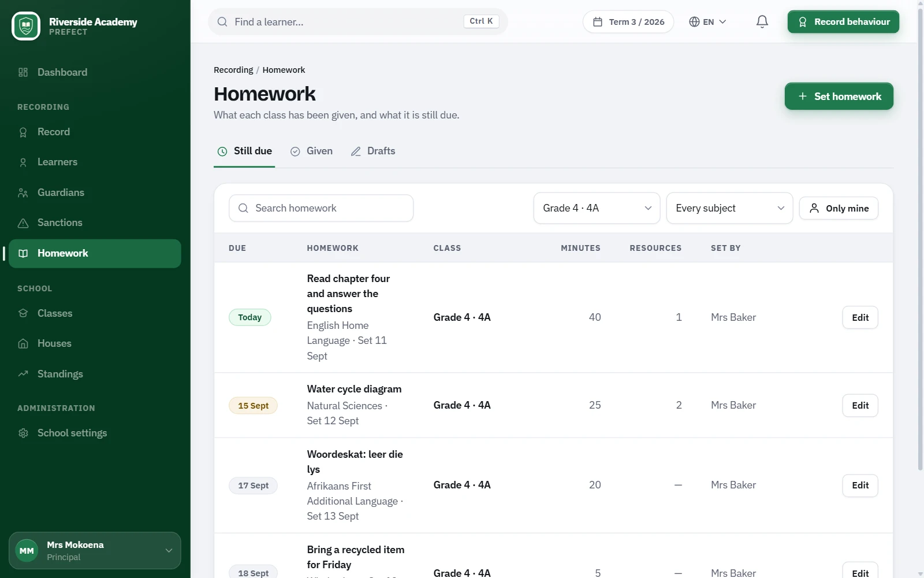Open Read chapter four homework title
The height and width of the screenshot is (578, 924).
point(348,294)
